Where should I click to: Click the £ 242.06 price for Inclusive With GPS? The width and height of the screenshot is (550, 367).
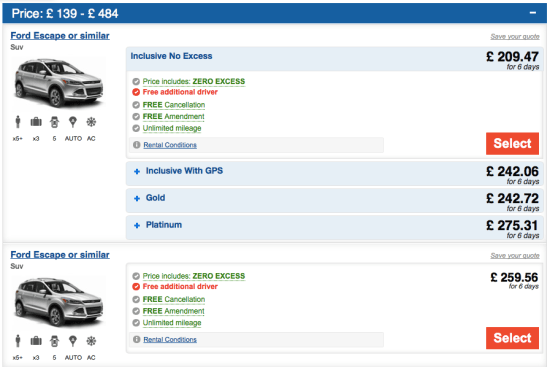tap(512, 172)
